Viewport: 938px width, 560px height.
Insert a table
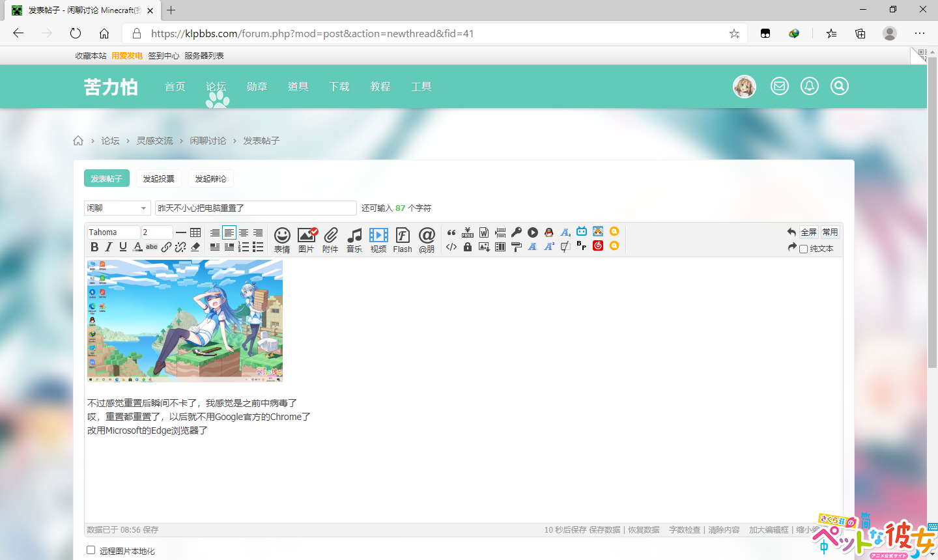pos(195,232)
